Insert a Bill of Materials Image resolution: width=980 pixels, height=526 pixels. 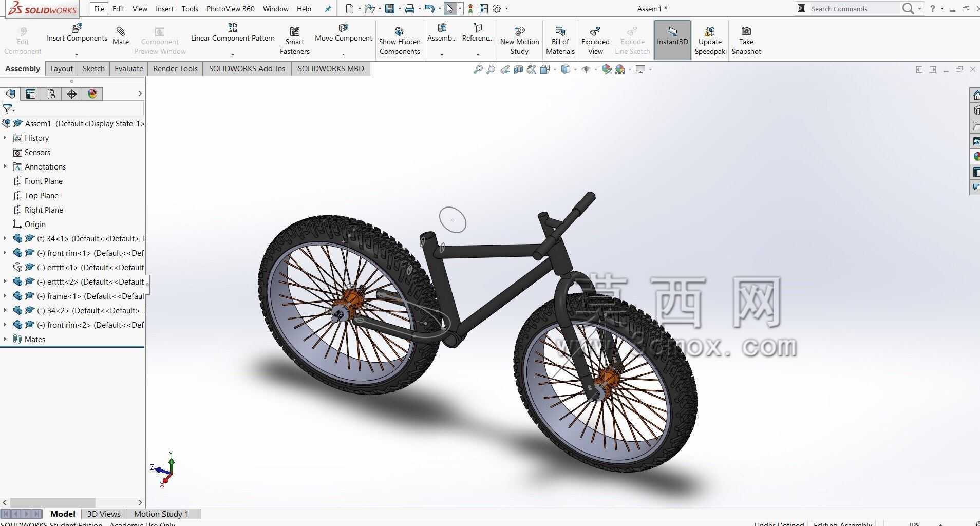pos(560,41)
